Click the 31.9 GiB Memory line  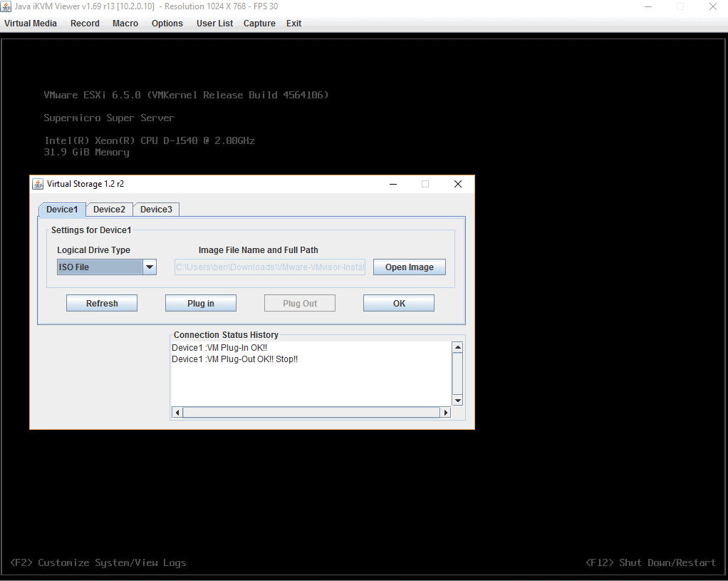[86, 153]
